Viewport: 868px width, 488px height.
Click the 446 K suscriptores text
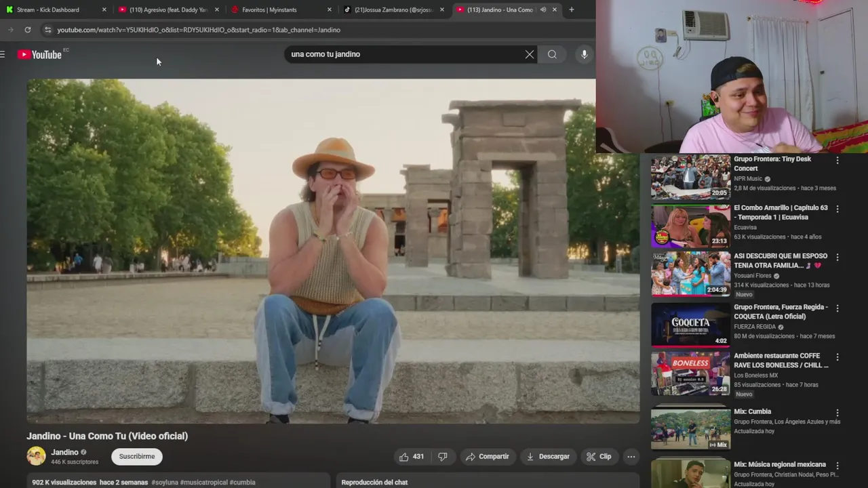click(75, 462)
